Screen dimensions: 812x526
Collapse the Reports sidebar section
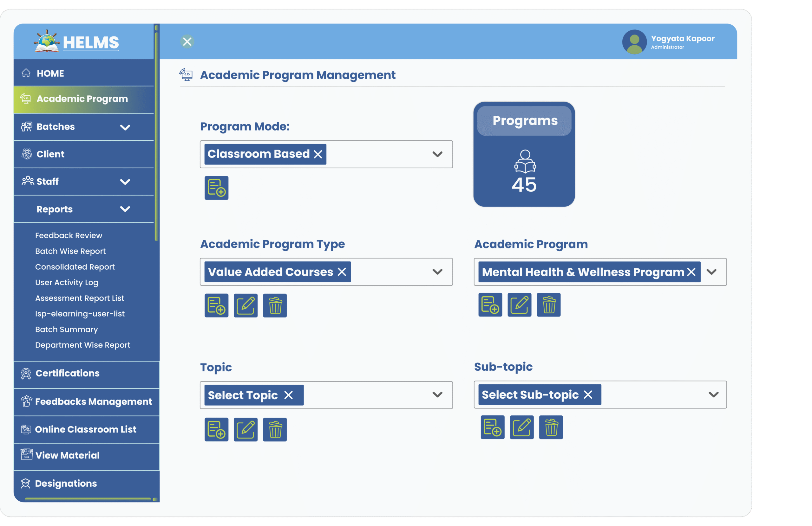pyautogui.click(x=125, y=209)
